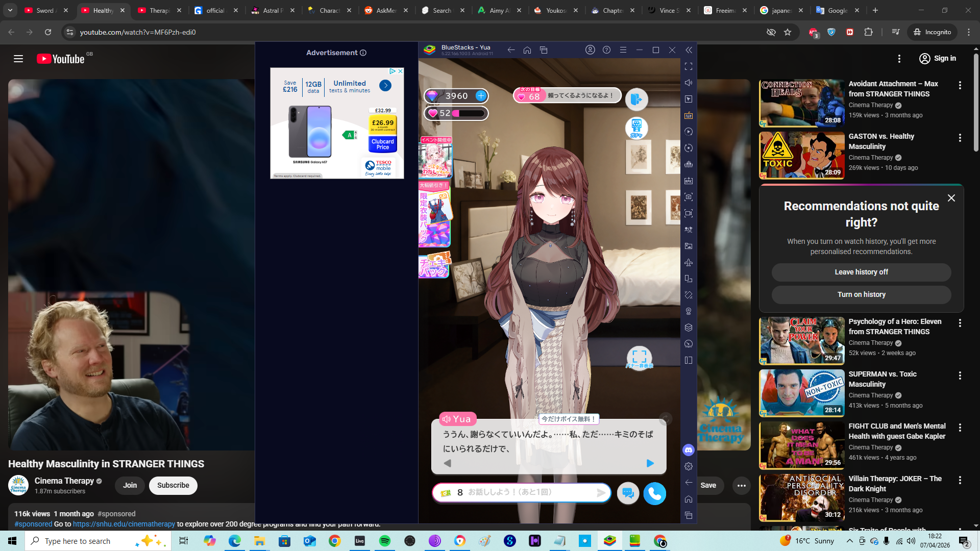Open the chat log bubble icon
980x551 pixels.
coord(628,493)
